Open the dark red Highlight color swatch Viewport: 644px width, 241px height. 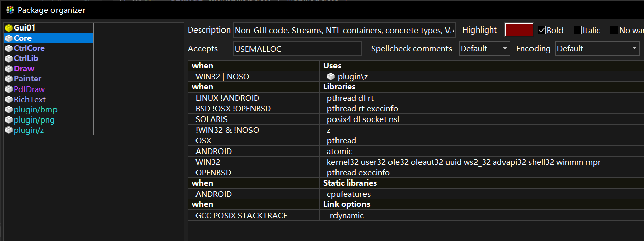point(519,30)
